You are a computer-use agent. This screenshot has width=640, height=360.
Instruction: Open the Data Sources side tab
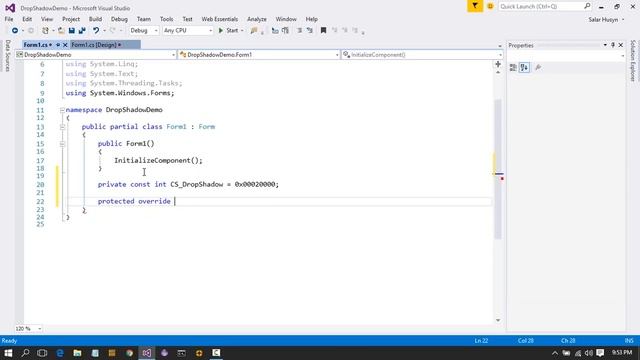coord(7,56)
